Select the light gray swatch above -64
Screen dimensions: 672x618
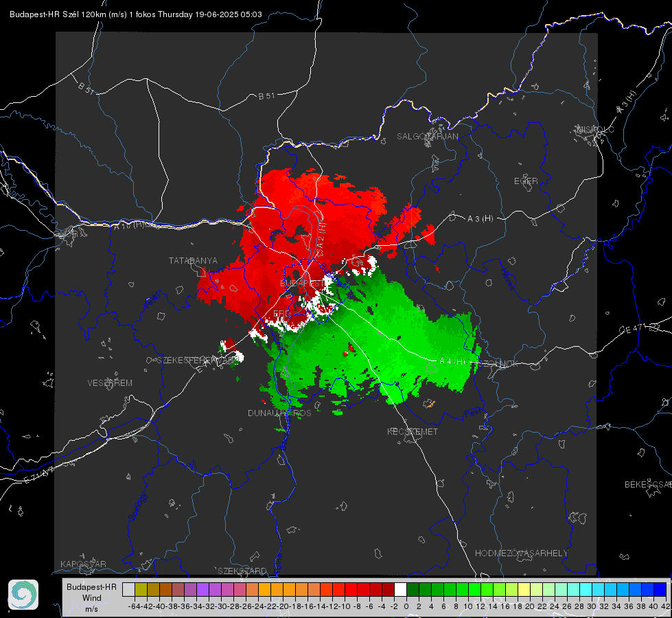128,589
